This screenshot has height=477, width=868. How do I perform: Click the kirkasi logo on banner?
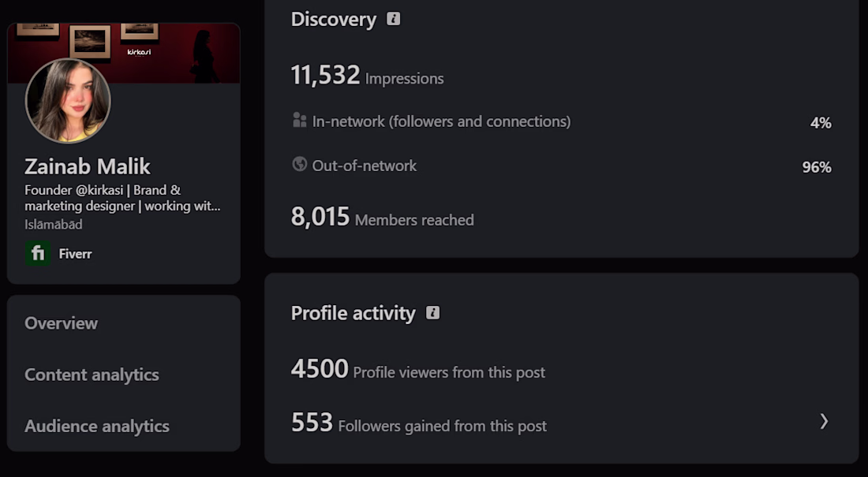click(139, 52)
